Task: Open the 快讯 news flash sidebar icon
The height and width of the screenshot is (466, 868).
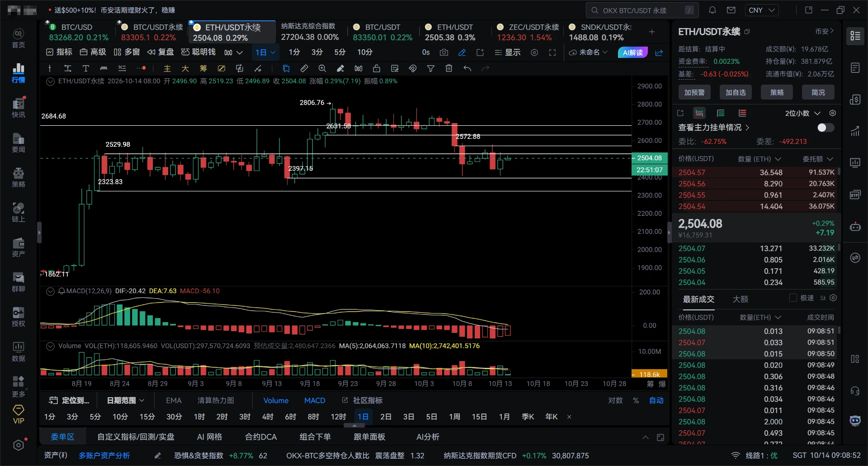Action: pyautogui.click(x=19, y=108)
